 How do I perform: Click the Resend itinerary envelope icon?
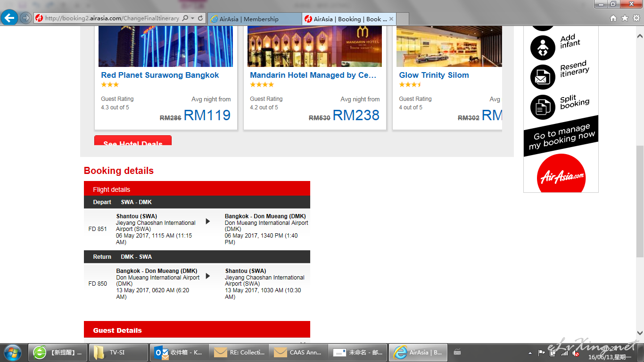[x=543, y=77]
